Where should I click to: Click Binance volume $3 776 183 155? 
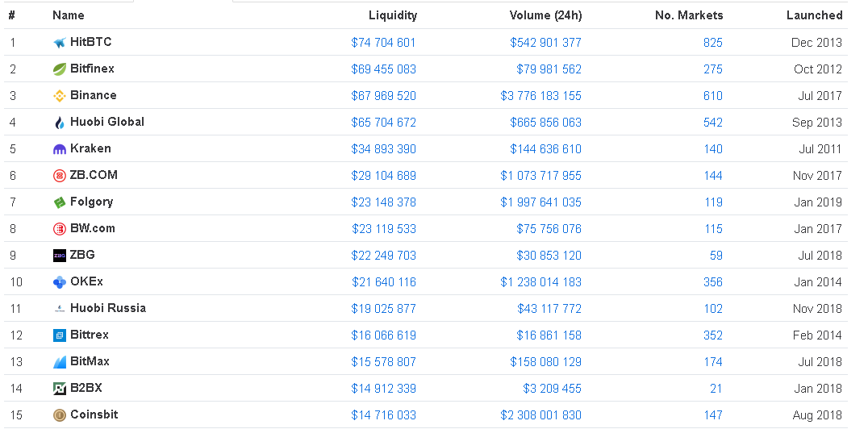point(540,96)
